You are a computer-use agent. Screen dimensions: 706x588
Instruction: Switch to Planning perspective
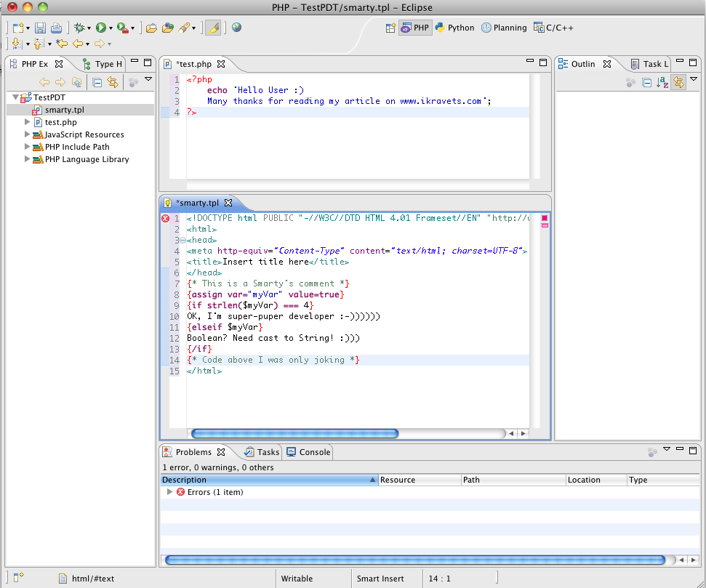[x=505, y=28]
